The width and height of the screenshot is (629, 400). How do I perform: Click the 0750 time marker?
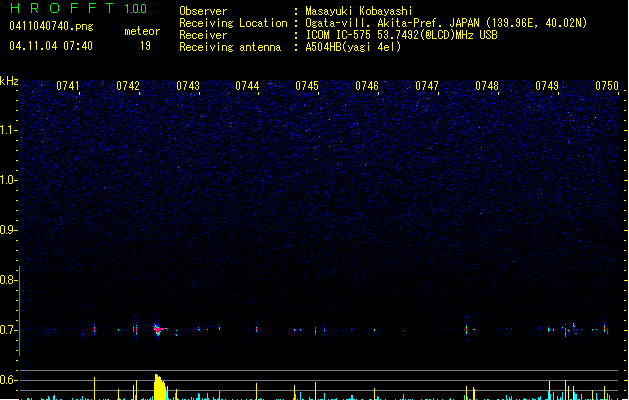pyautogui.click(x=607, y=86)
